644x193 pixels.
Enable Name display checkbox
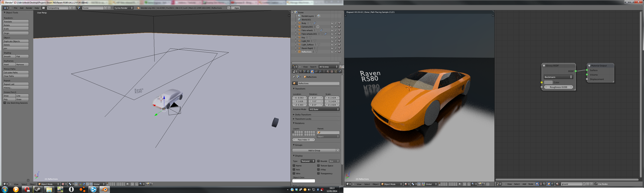click(294, 165)
